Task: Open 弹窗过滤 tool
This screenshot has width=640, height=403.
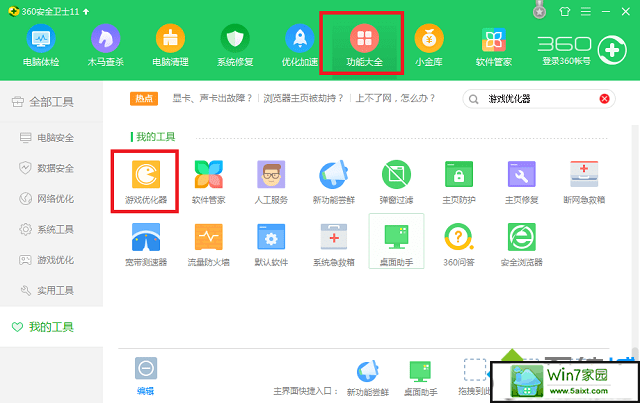Action: pos(396,182)
